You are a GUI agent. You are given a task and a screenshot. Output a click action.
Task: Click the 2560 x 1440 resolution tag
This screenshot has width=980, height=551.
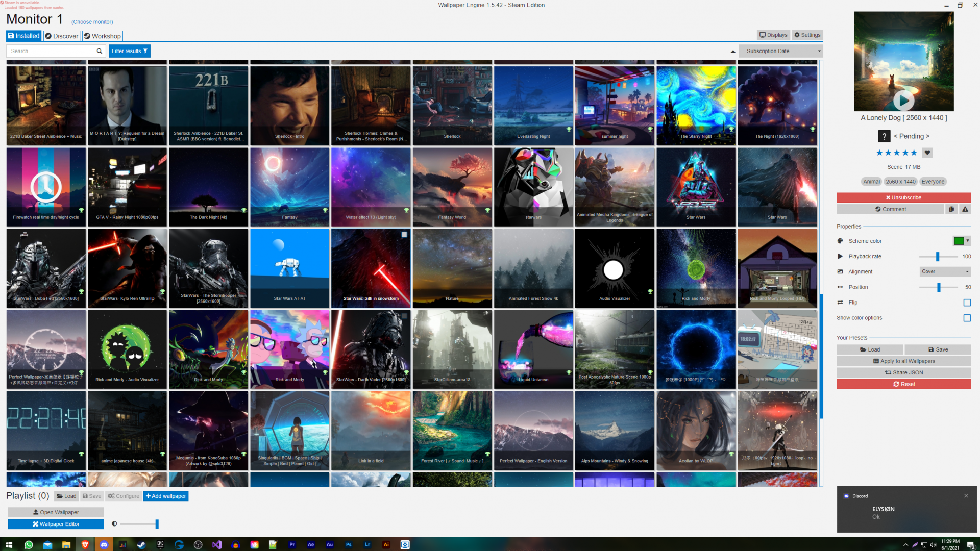coord(900,182)
